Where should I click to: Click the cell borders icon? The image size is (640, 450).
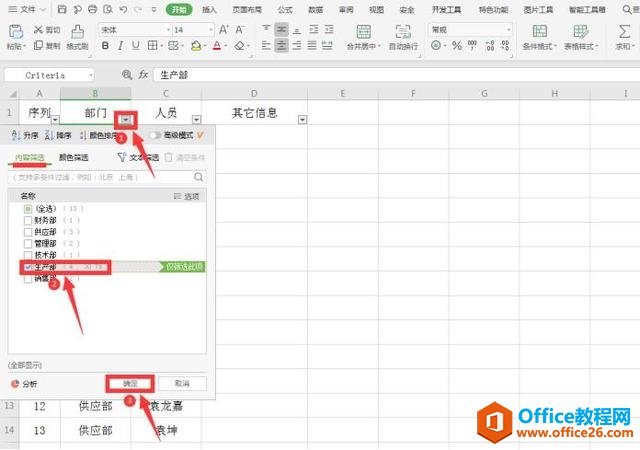(x=152, y=46)
